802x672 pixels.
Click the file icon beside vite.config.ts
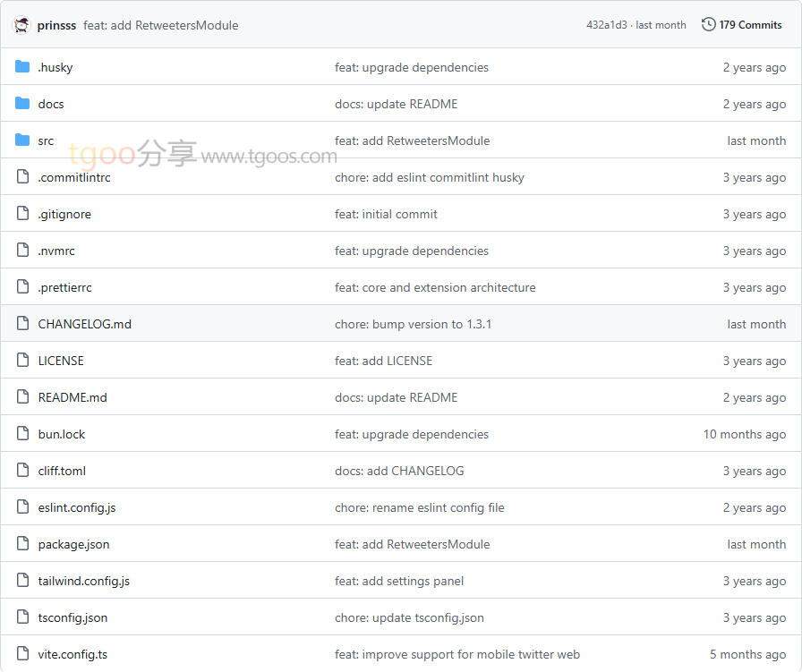pyautogui.click(x=22, y=654)
